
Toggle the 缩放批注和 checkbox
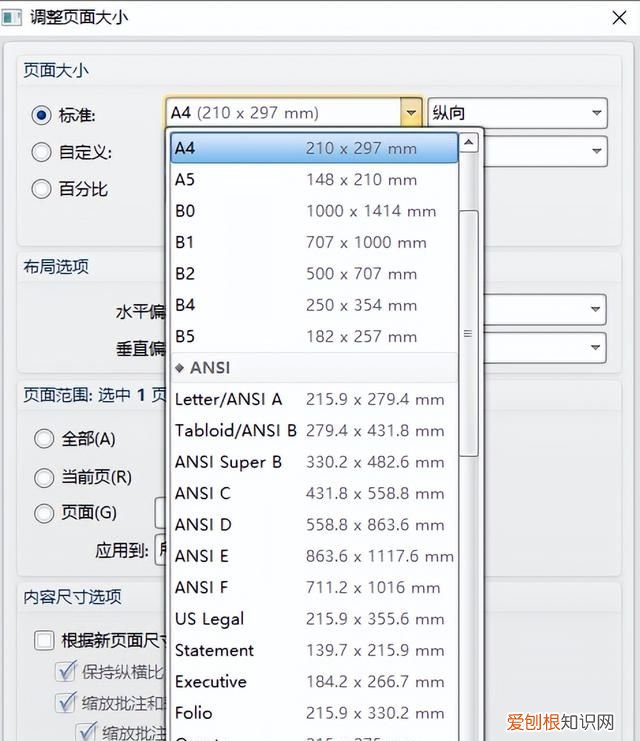pos(65,703)
